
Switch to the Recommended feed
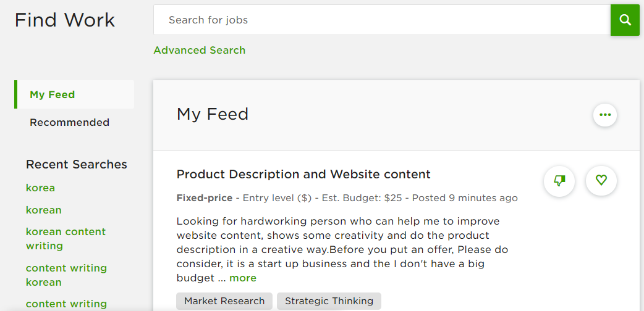click(69, 122)
